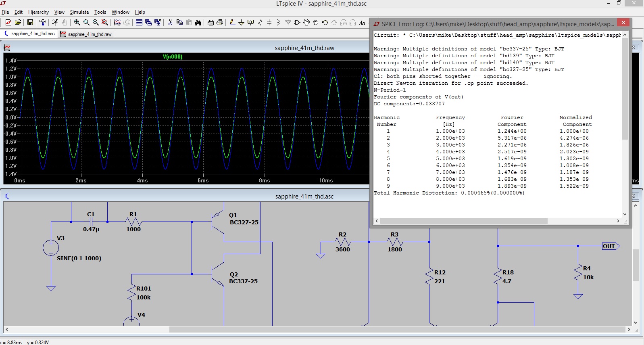The width and height of the screenshot is (644, 345).
Task: Select the Move open-hand tool
Action: tap(306, 23)
